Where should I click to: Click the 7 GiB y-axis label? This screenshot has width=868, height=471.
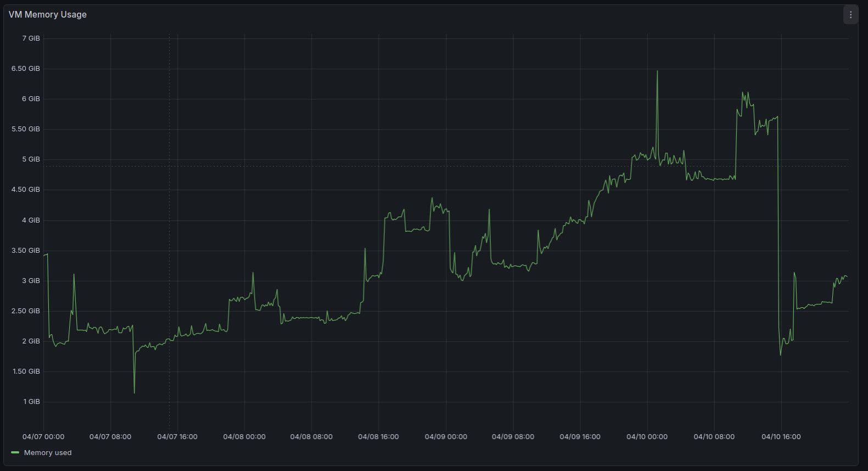pos(31,38)
